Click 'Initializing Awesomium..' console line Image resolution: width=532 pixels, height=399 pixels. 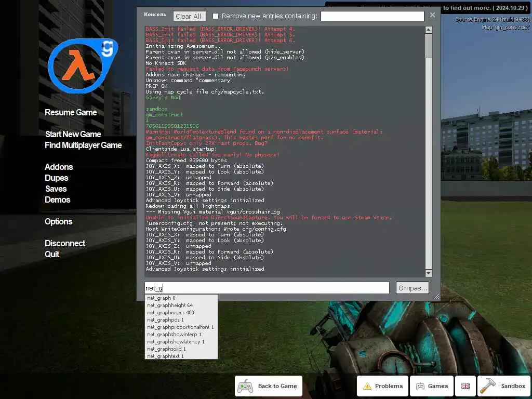(x=183, y=46)
